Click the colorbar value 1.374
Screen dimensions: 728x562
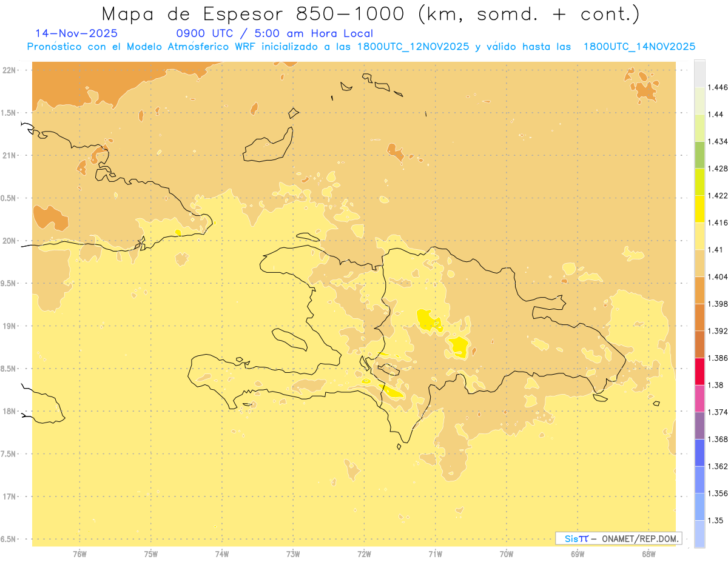coord(717,412)
